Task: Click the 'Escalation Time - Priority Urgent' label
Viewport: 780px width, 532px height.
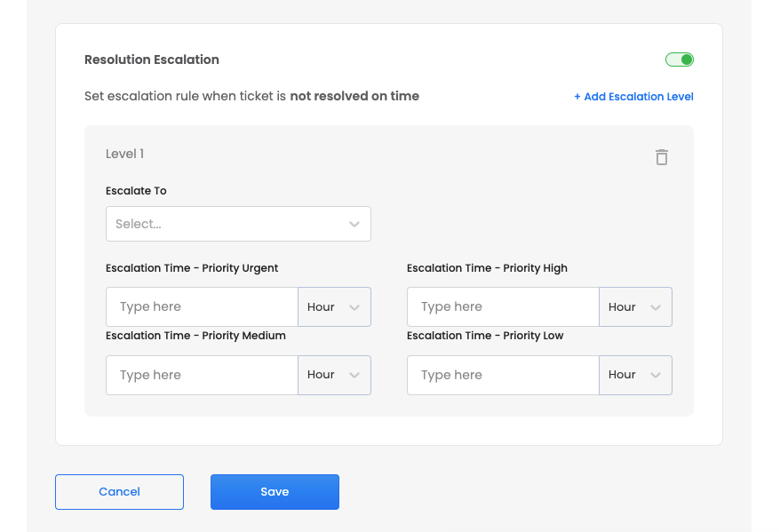Action: (x=192, y=268)
